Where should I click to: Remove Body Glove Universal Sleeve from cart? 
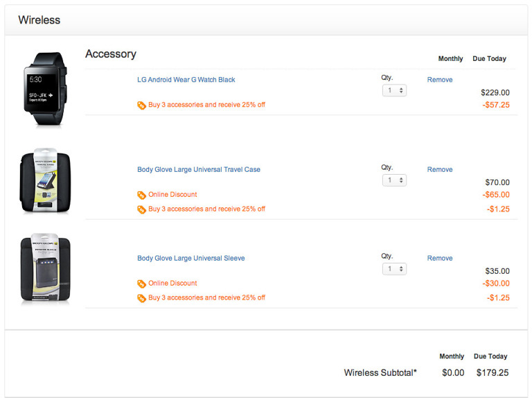439,258
